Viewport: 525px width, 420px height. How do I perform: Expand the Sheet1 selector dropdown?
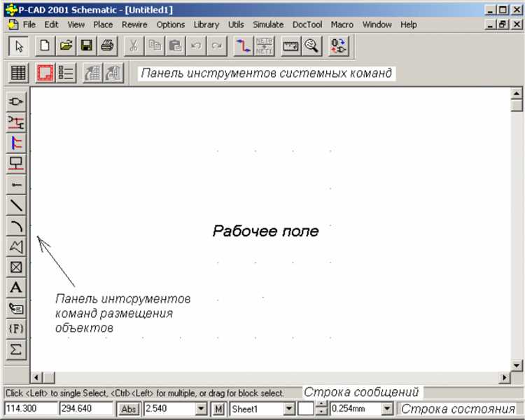(x=289, y=409)
